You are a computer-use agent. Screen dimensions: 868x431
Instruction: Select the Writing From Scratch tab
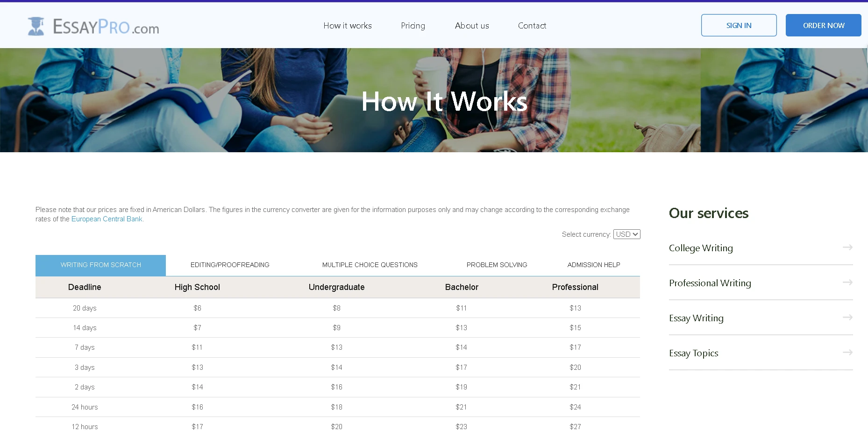click(100, 265)
